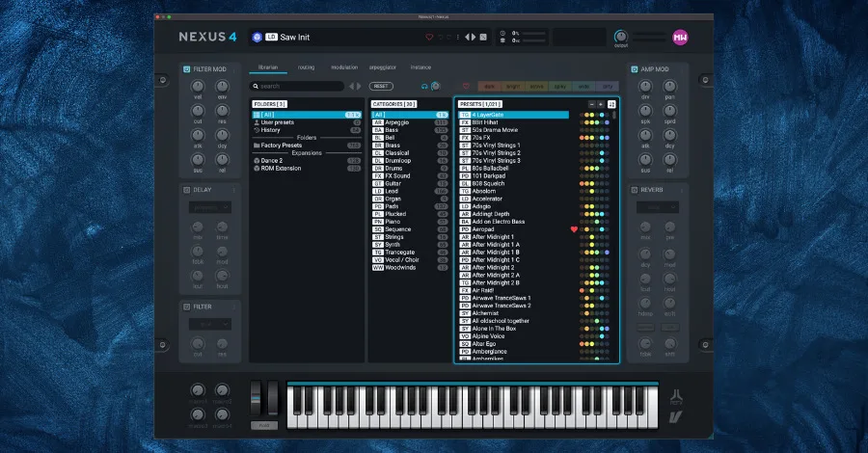Decrease preset list size with minus
The width and height of the screenshot is (868, 453).
pyautogui.click(x=592, y=104)
